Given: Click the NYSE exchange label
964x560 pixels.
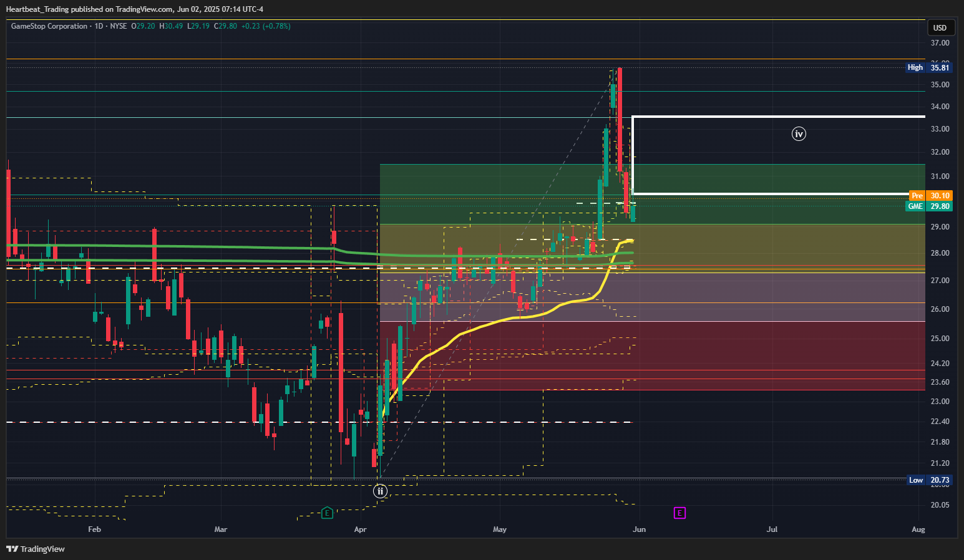Looking at the screenshot, I should (x=119, y=26).
